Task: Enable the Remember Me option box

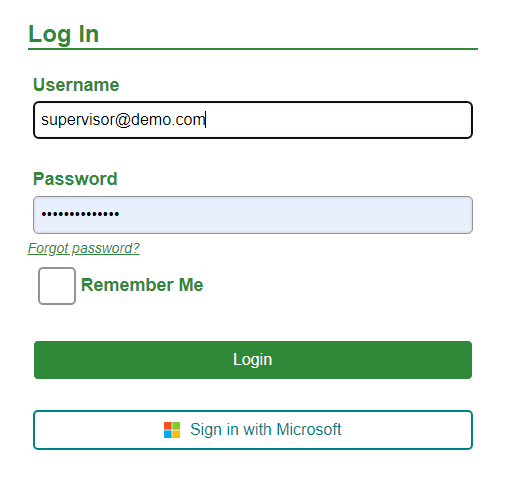Action: click(x=57, y=286)
